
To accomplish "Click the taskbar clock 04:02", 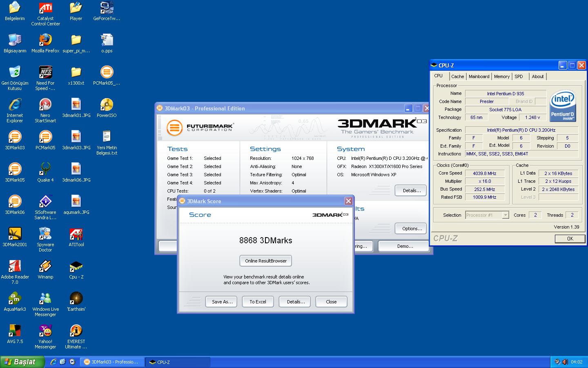I will pos(577,362).
